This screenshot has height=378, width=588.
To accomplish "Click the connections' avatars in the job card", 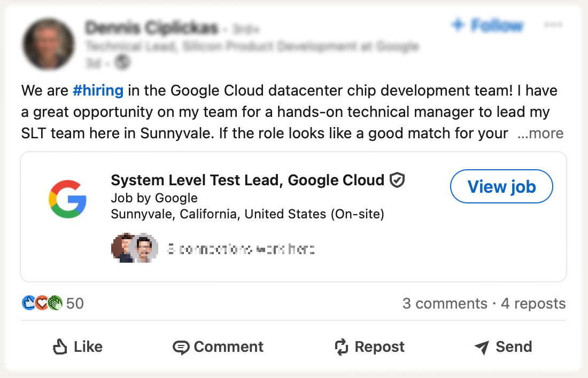I will coord(135,248).
